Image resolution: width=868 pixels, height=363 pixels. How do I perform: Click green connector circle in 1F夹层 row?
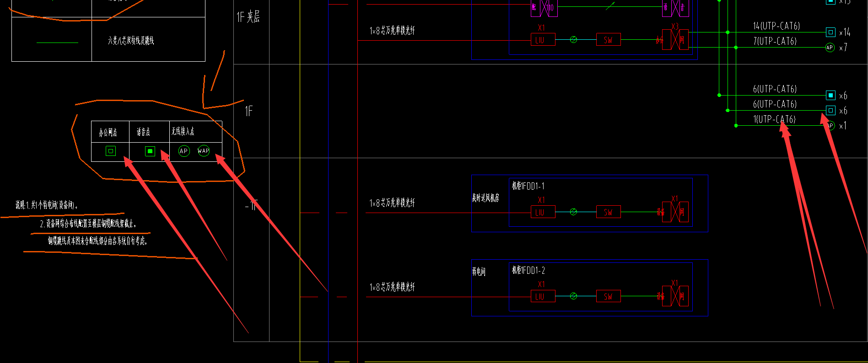pos(573,40)
